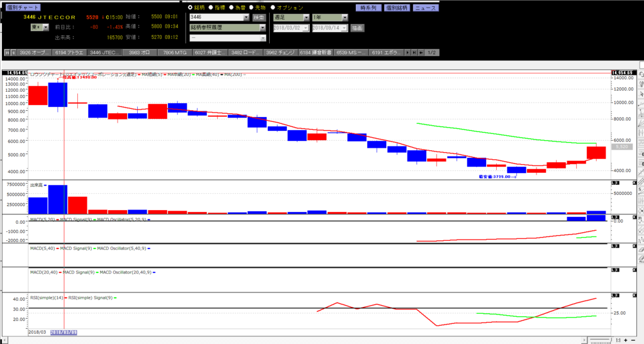Open the 2018/03/02 start date dropdown
The width and height of the screenshot is (644, 344).
[x=306, y=28]
